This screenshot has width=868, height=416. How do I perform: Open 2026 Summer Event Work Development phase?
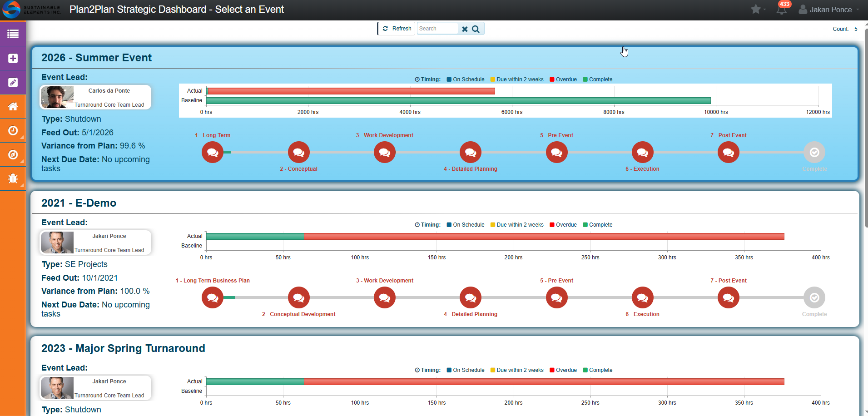pos(385,152)
